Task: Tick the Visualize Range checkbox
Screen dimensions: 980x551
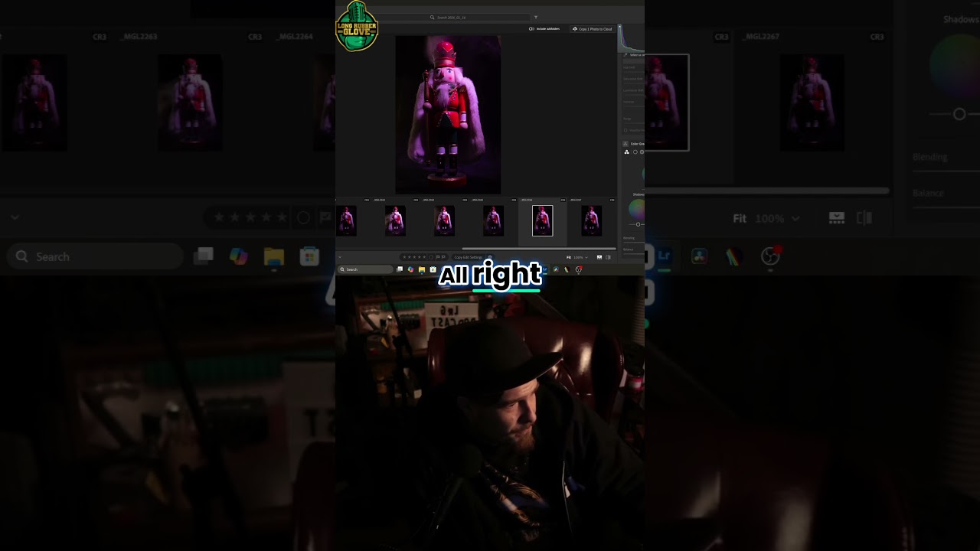Action: (626, 130)
